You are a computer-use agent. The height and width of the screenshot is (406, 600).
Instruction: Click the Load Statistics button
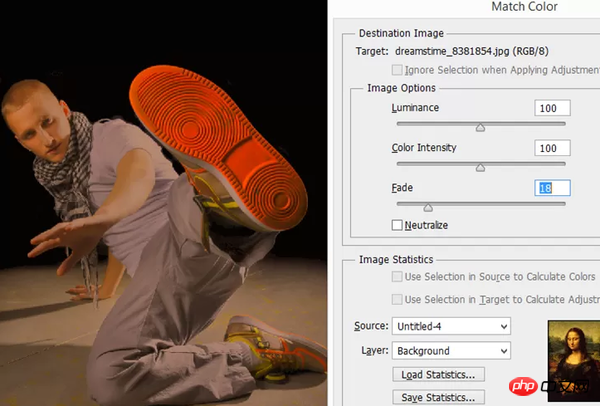pos(439,375)
